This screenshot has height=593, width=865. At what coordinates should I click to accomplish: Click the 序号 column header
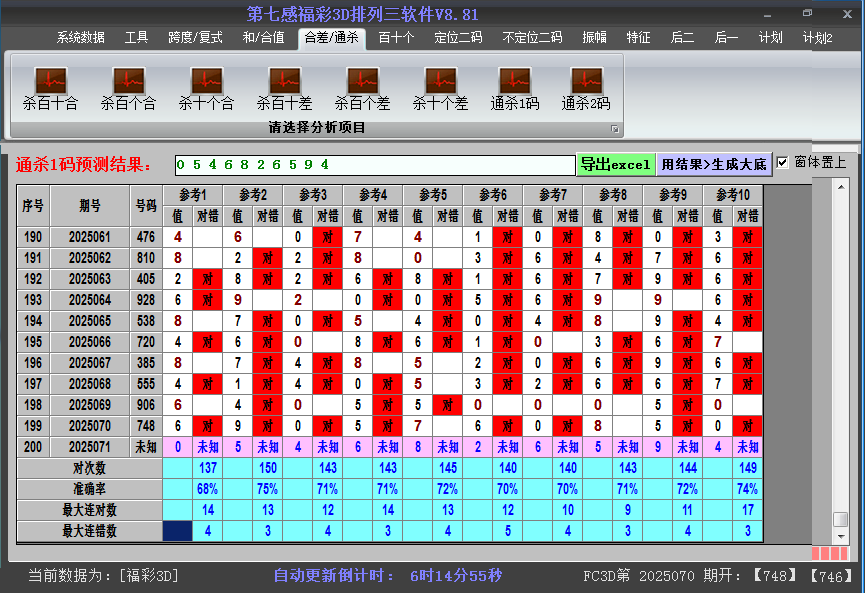click(33, 206)
